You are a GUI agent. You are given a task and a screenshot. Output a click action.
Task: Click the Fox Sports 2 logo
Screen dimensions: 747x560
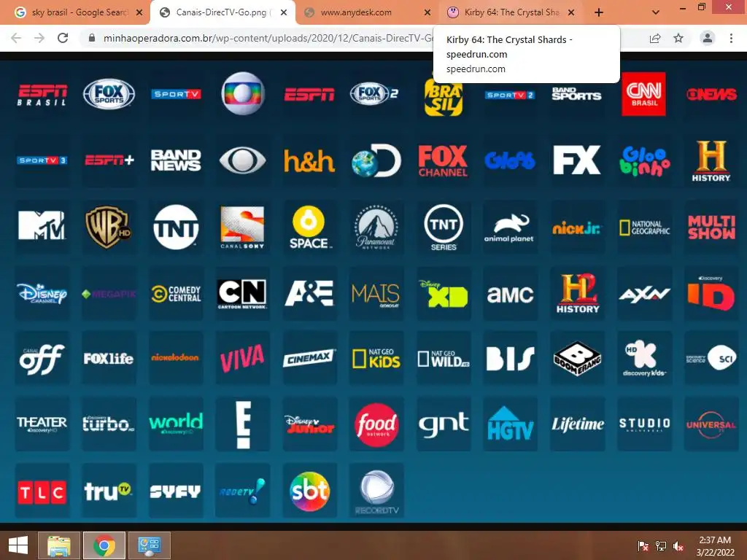(373, 93)
